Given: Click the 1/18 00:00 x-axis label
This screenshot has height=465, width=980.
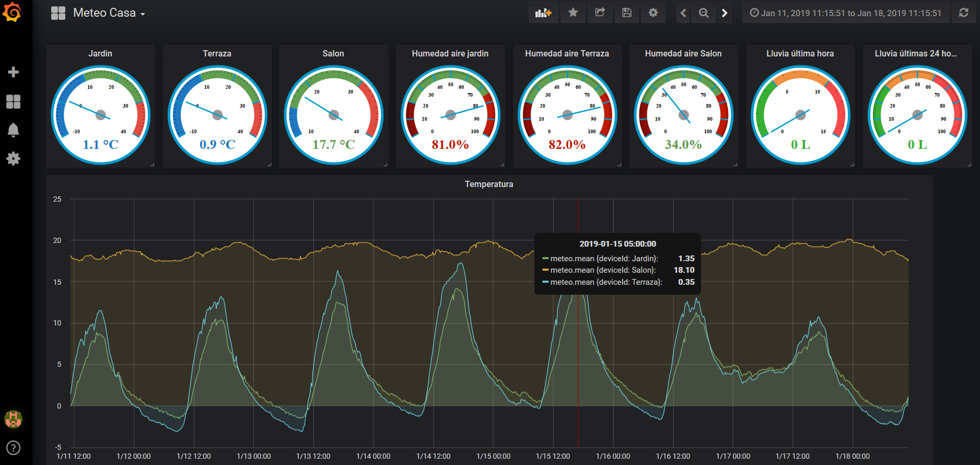Looking at the screenshot, I should (853, 456).
